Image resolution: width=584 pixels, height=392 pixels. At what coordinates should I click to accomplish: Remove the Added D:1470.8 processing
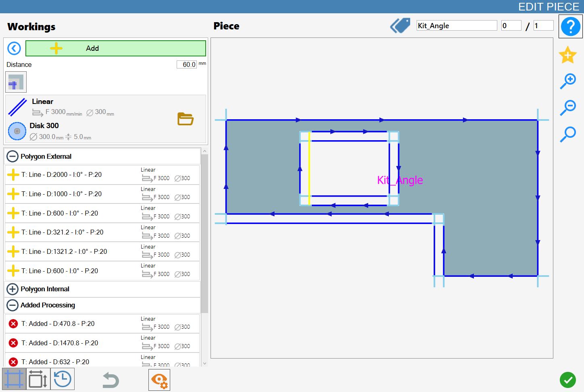pyautogui.click(x=13, y=343)
